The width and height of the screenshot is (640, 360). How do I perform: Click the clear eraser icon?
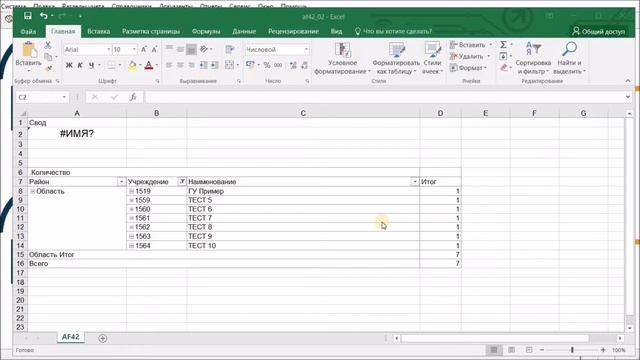(504, 68)
